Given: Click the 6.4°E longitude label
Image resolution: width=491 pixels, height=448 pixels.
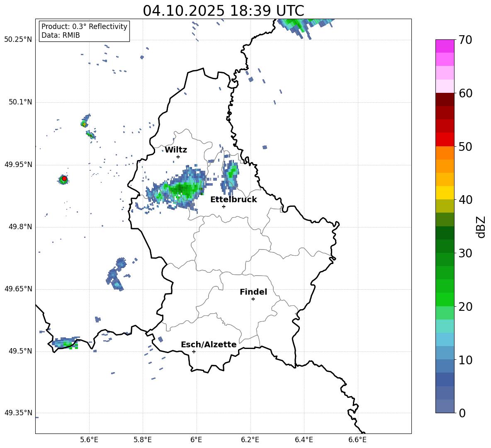Looking at the screenshot, I should click(304, 440).
